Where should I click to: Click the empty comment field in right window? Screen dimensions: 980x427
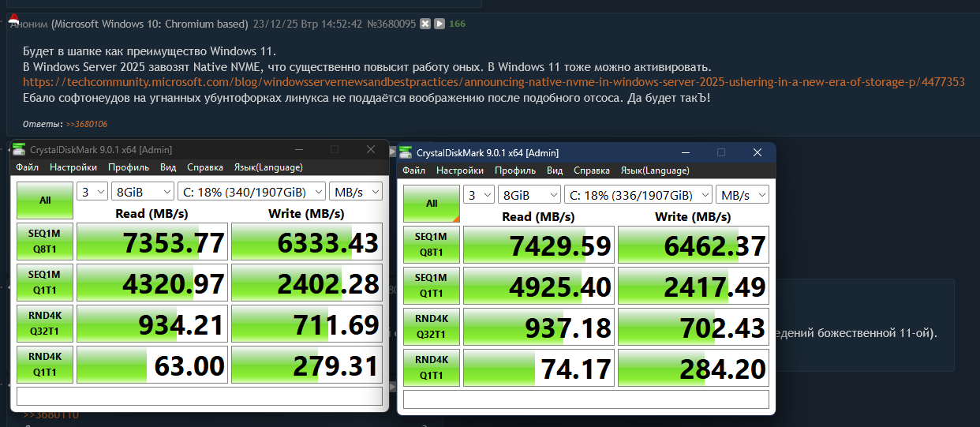pyautogui.click(x=586, y=399)
